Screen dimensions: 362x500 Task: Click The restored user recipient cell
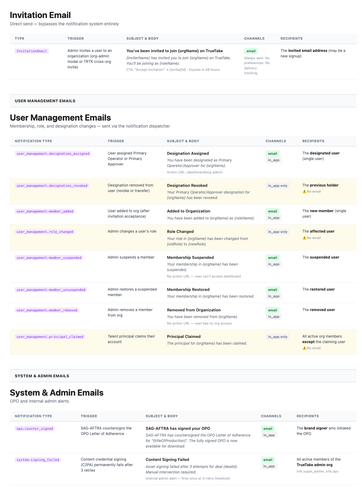pos(319,289)
